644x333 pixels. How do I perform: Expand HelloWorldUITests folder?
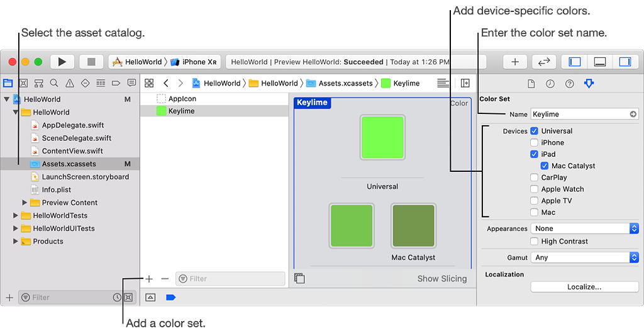pos(16,228)
